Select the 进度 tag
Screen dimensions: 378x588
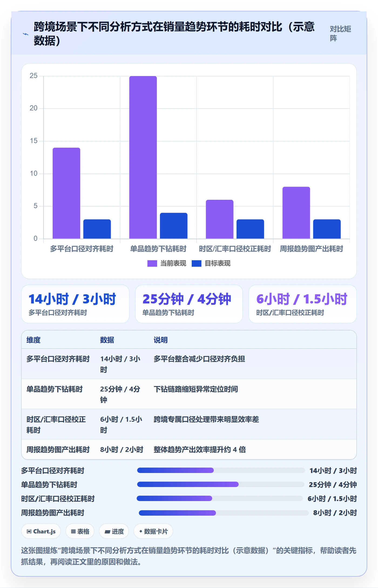click(x=114, y=531)
